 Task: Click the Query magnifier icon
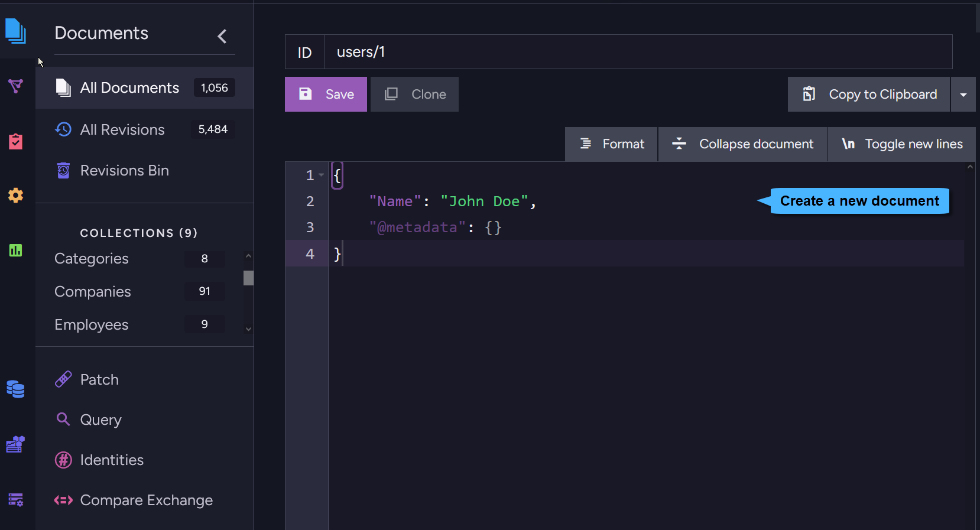tap(63, 419)
